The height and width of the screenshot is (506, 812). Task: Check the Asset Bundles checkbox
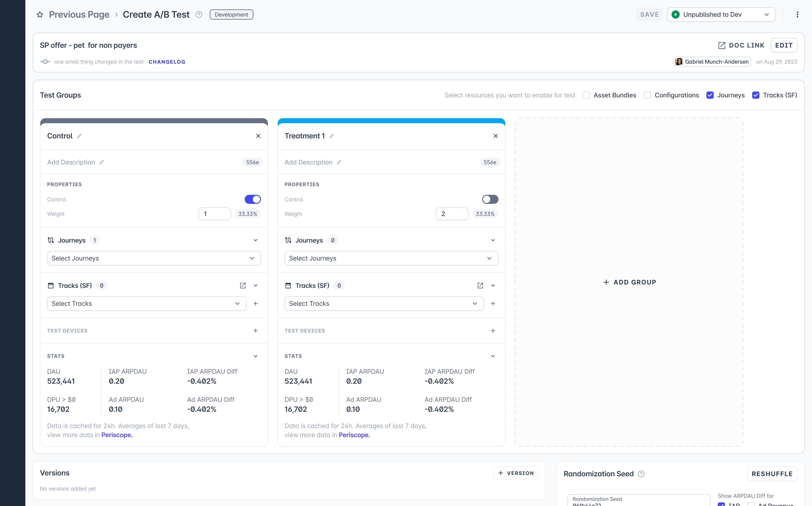(586, 95)
